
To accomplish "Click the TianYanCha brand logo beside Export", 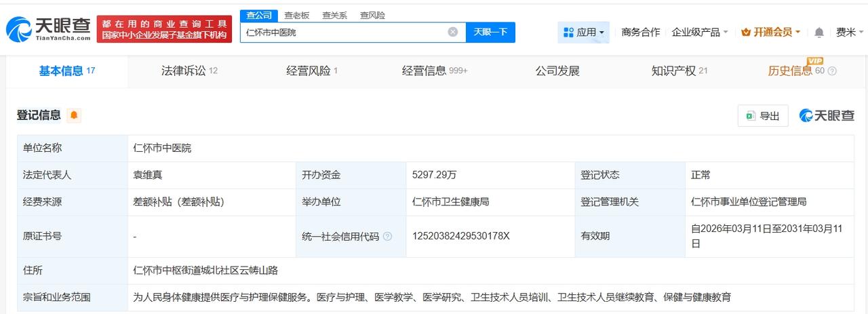I will pyautogui.click(x=827, y=115).
